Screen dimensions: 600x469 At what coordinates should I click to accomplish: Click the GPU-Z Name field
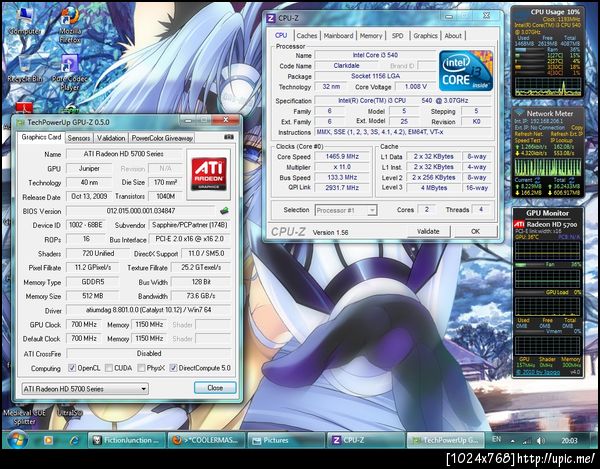tap(124, 154)
